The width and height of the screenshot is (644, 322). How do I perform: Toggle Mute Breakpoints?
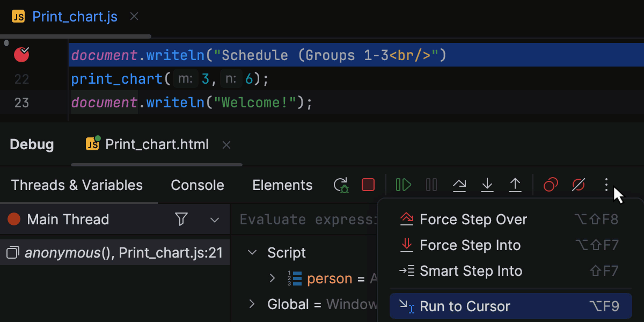coord(579,185)
